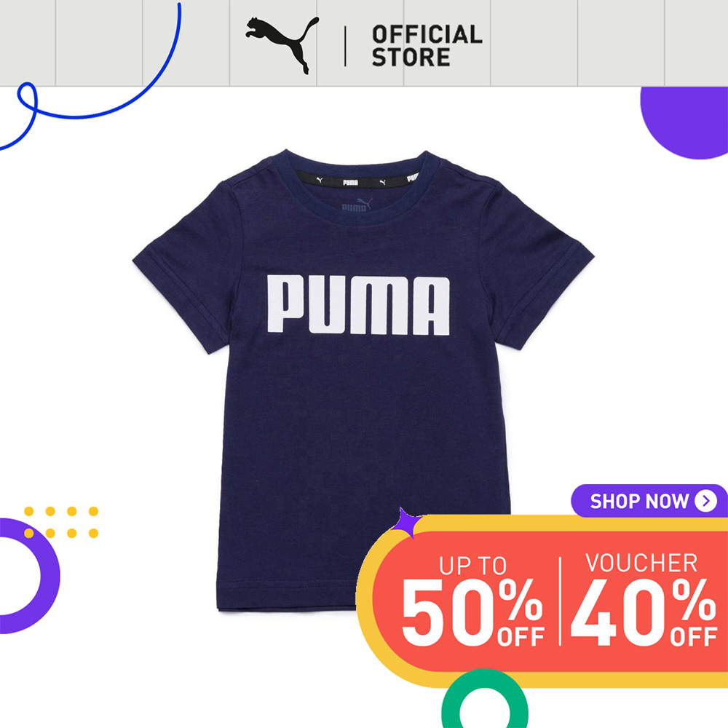The image size is (728, 728).
Task: Select the purple half-circle at top right
Action: (x=684, y=122)
